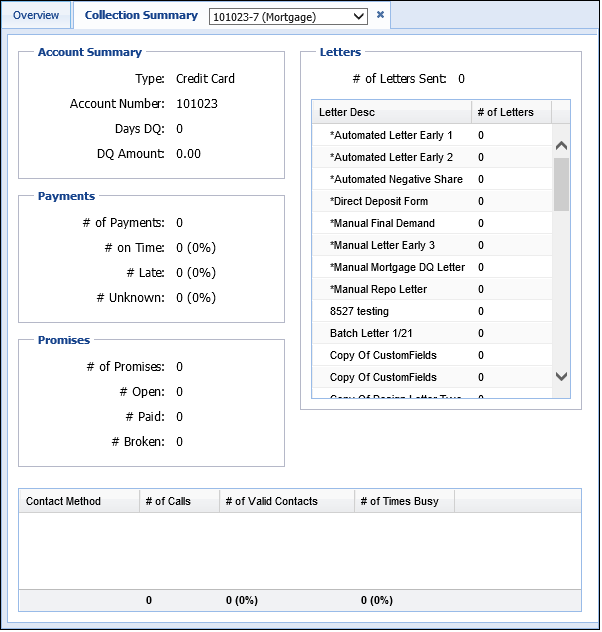Click the Credit Card type value

click(205, 79)
